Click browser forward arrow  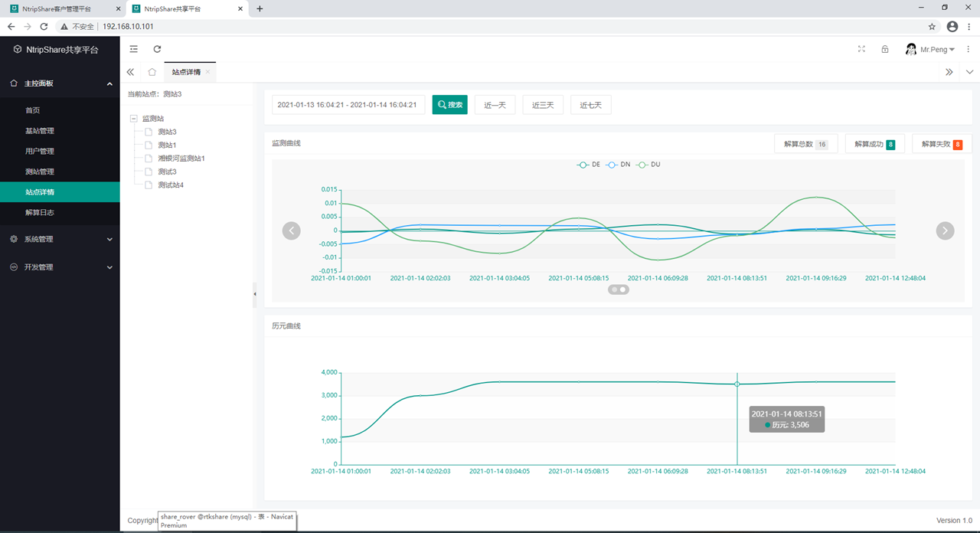(x=28, y=26)
